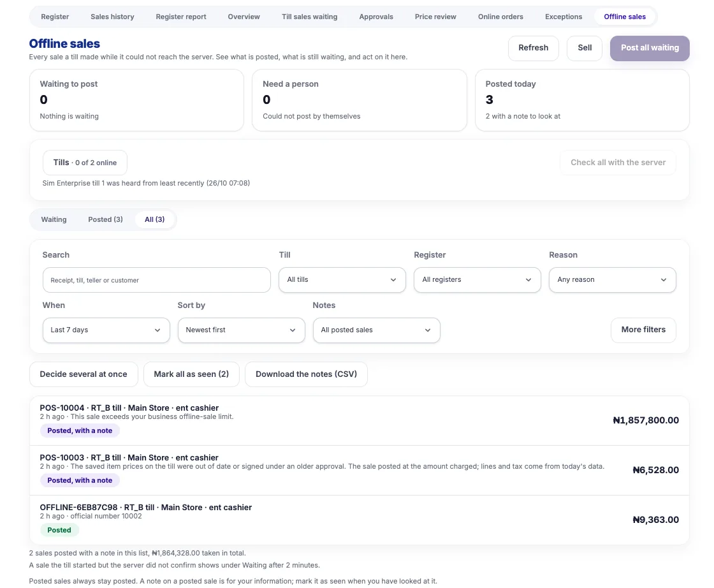
Task: Open the Price review tab
Action: pos(435,17)
